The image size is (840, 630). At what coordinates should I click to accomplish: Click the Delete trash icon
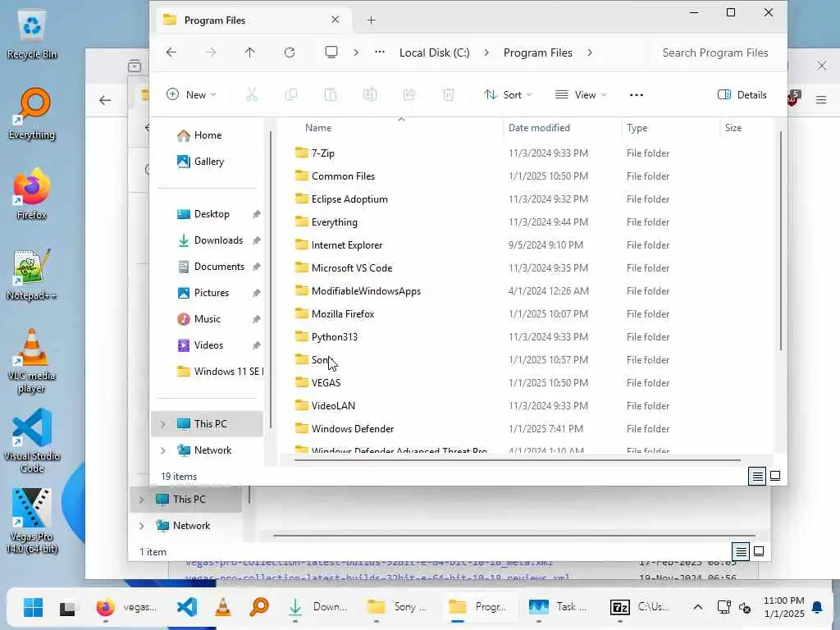[449, 95]
